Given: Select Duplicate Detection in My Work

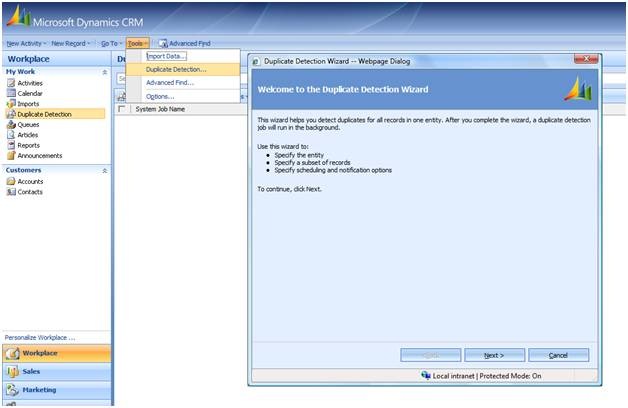Looking at the screenshot, I should [55, 114].
